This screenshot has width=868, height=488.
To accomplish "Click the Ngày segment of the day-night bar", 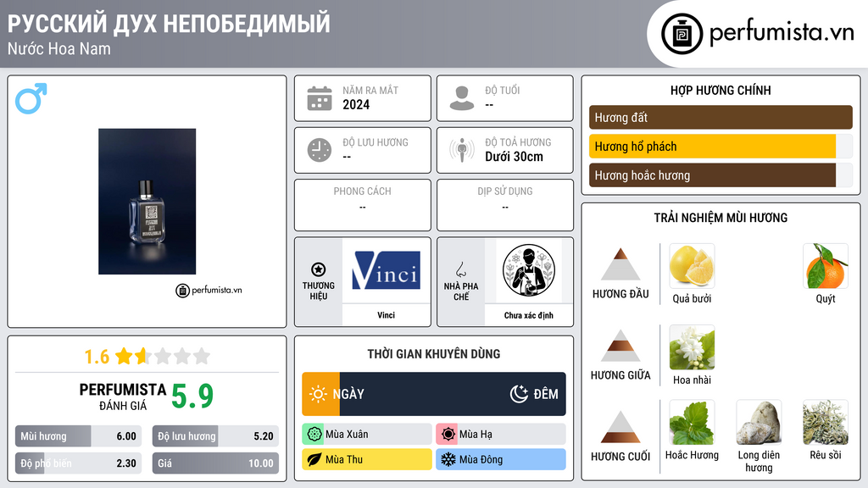I will 321,394.
